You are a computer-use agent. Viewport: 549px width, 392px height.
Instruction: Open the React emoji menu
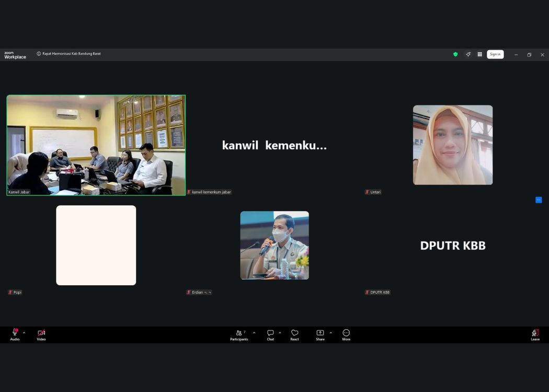pos(294,335)
